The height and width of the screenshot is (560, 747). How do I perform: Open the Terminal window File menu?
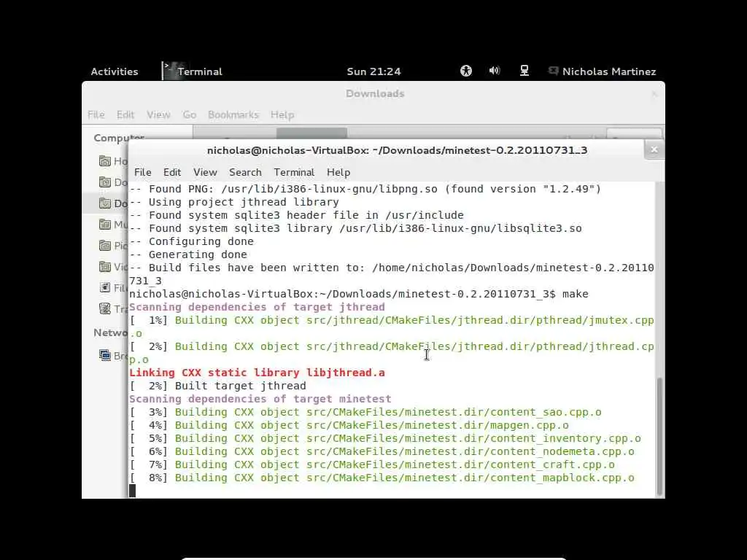coord(142,172)
